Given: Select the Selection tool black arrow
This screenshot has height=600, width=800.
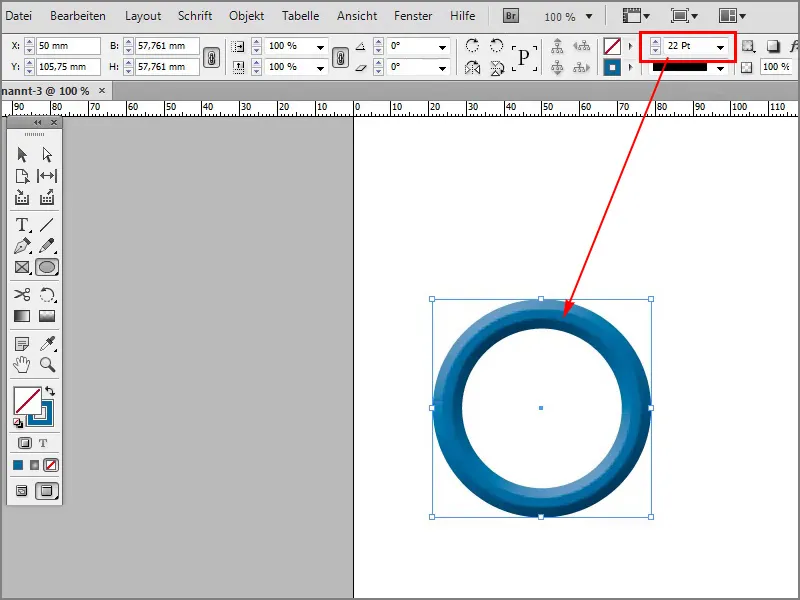Looking at the screenshot, I should tap(22, 154).
